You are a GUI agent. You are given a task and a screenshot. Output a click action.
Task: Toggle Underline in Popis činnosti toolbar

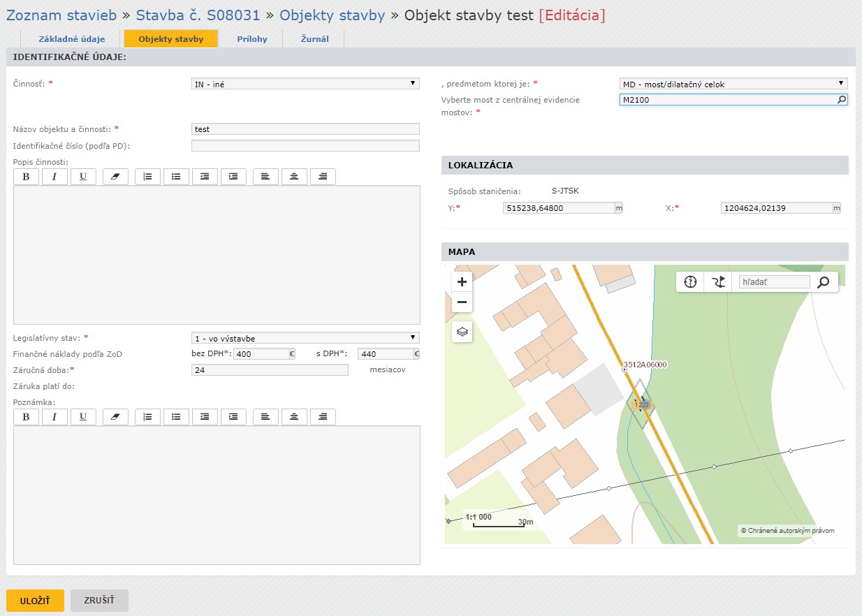pos(83,177)
